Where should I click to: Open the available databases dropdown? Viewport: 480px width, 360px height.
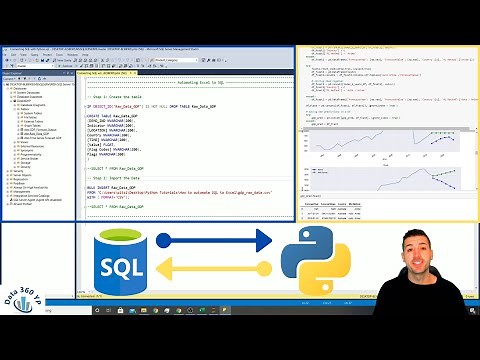34,66
